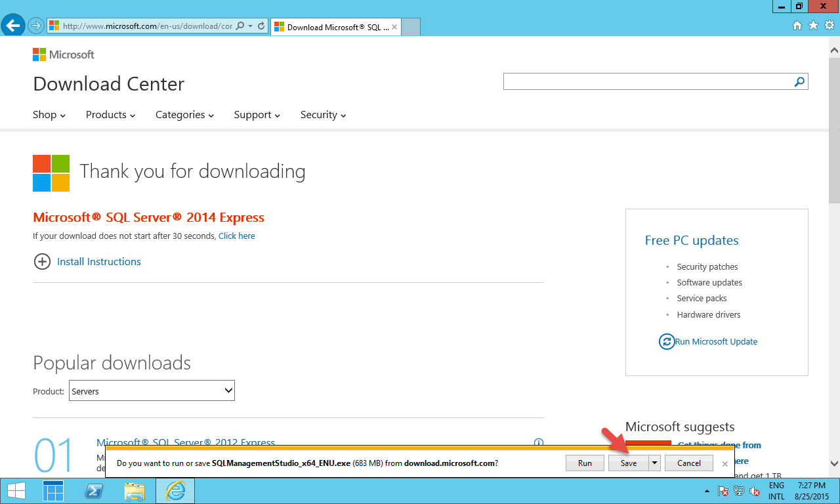Click the Microsoft logo
The image size is (840, 504).
point(64,54)
